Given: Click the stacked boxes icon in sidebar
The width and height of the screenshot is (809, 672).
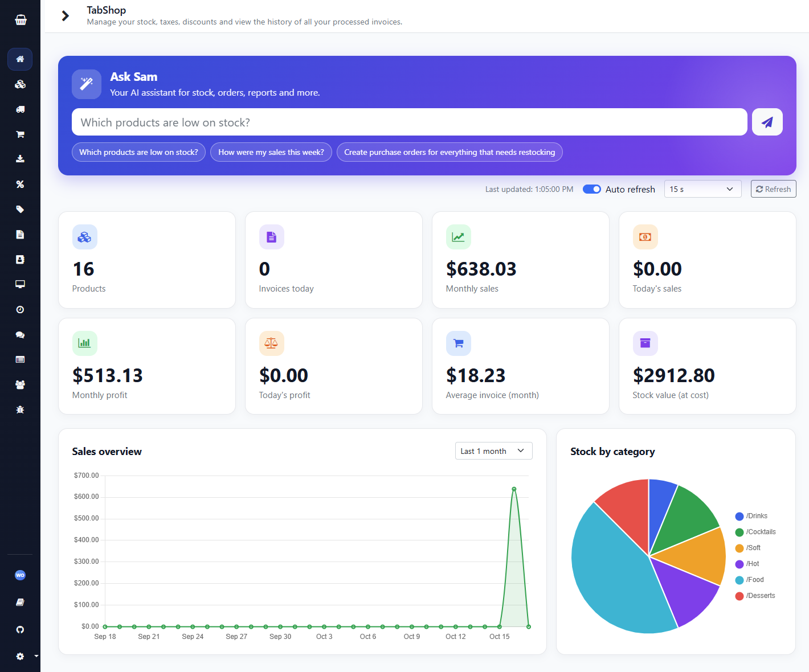Looking at the screenshot, I should 20,84.
